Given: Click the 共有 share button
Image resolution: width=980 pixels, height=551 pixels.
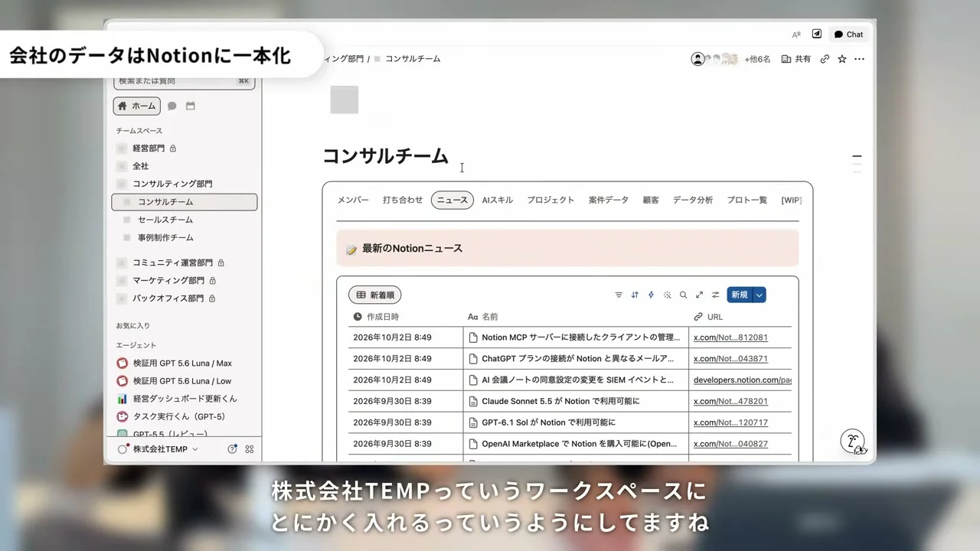Looking at the screenshot, I should point(796,59).
